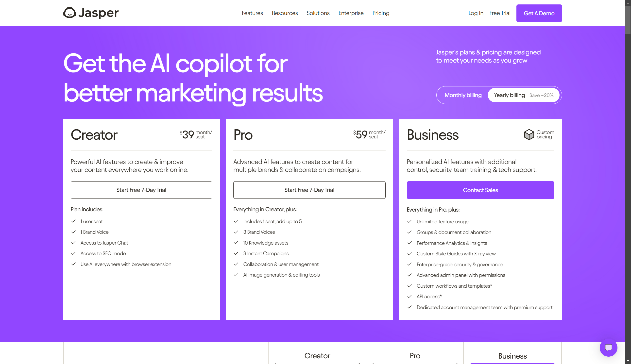Expand the Solutions navigation menu item
Viewport: 631px width, 364px height.
(x=318, y=13)
